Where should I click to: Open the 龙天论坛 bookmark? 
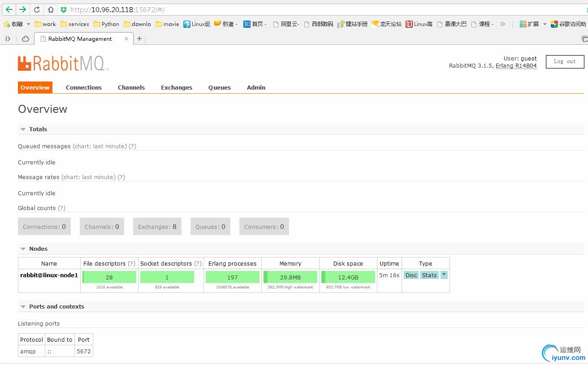coord(387,24)
